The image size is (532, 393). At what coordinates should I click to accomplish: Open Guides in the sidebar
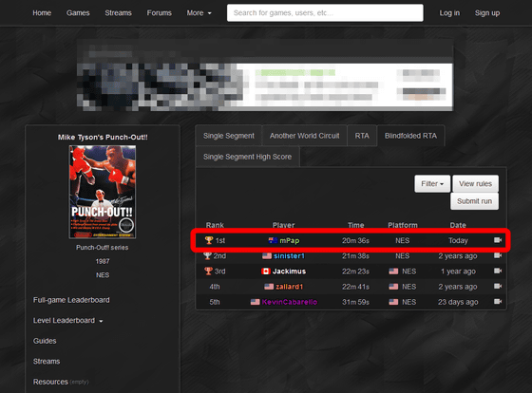pos(45,341)
